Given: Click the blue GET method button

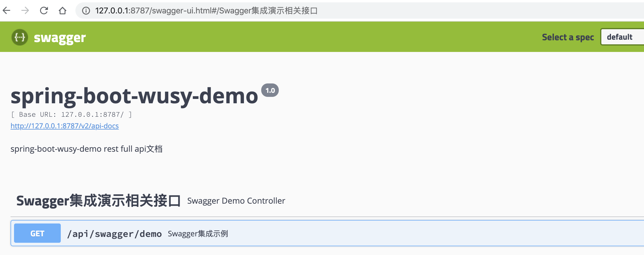Looking at the screenshot, I should [37, 233].
